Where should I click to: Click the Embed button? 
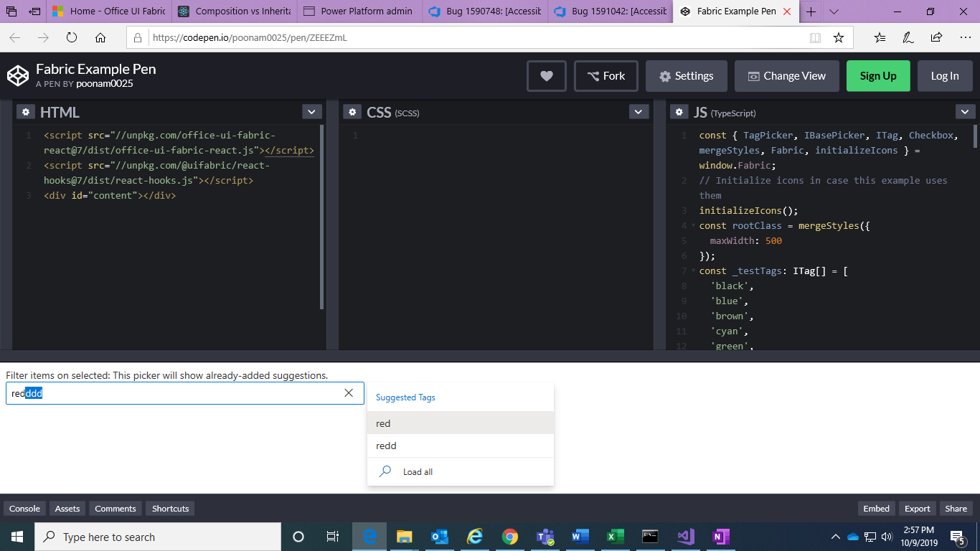[x=876, y=509]
